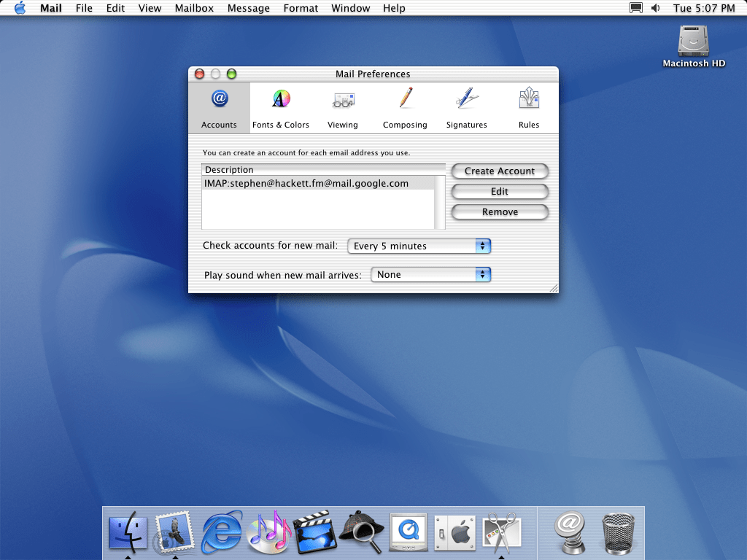Open the Viewing preferences pane
The width and height of the screenshot is (747, 560).
343,107
